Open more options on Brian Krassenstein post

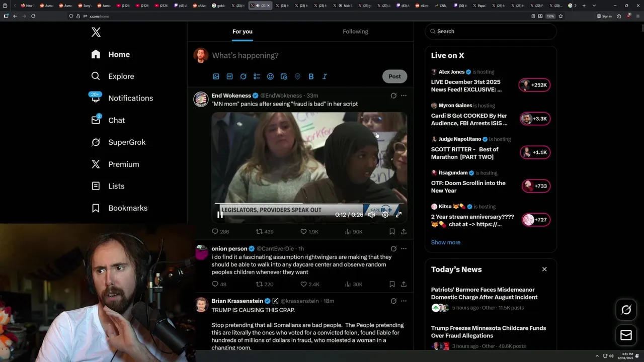click(404, 301)
